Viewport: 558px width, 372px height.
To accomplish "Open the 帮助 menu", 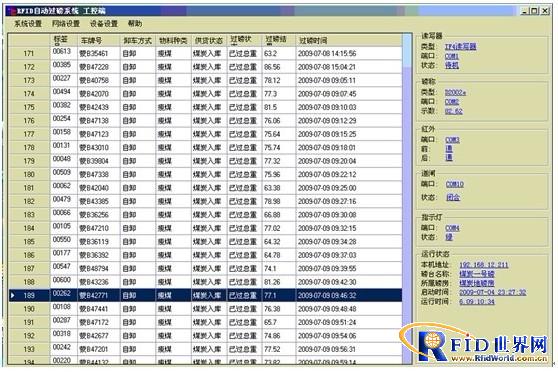I will pyautogui.click(x=135, y=24).
